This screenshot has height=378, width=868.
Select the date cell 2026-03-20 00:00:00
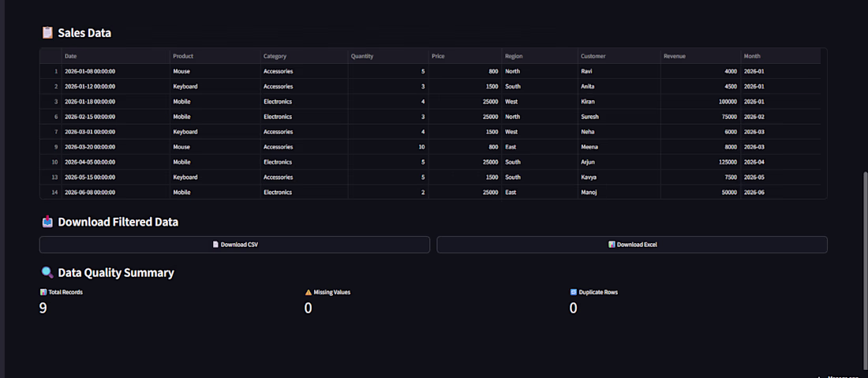pos(115,148)
